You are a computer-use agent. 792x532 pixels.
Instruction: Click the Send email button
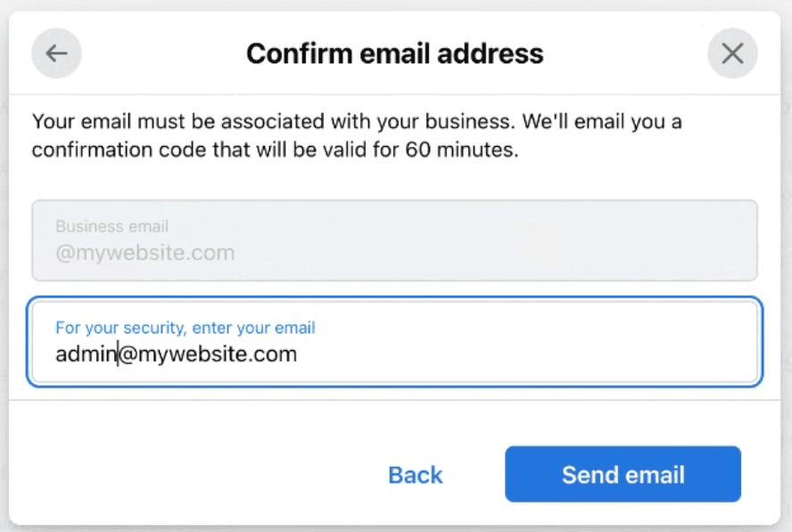pos(622,474)
